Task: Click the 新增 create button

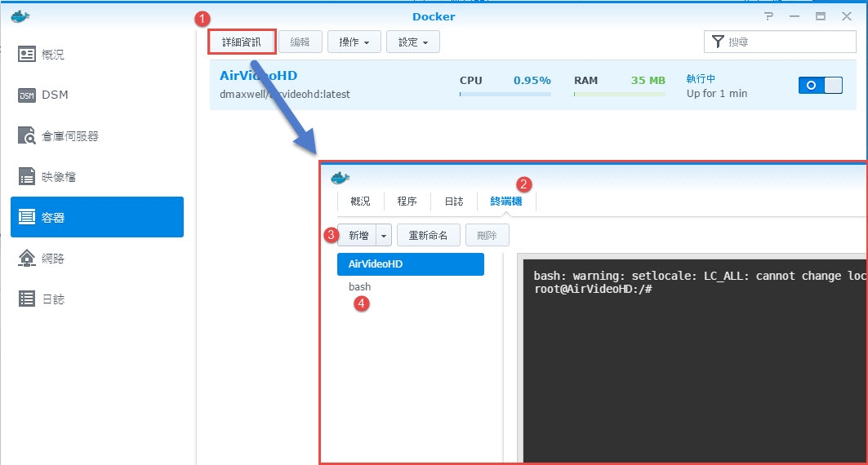Action: click(357, 236)
